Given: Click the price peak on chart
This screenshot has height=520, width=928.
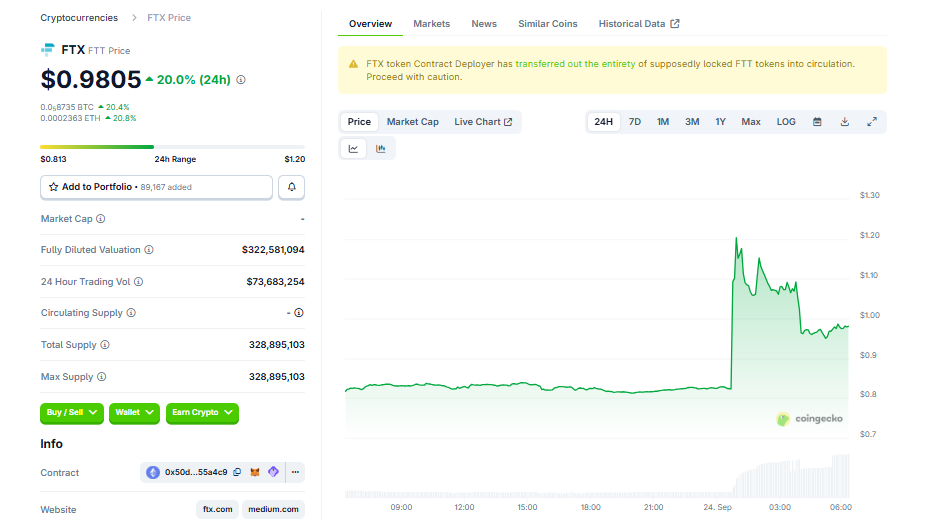Looking at the screenshot, I should pos(736,238).
